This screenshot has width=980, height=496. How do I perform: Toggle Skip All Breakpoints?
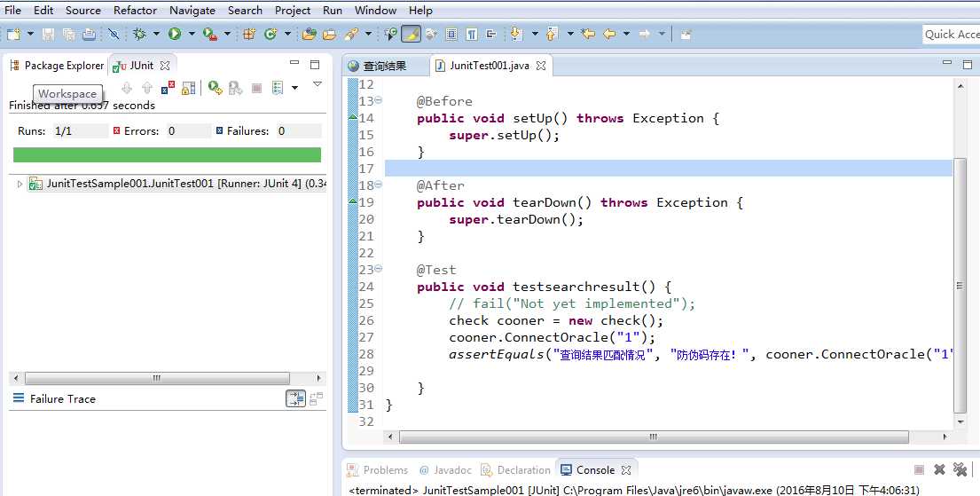tap(114, 35)
